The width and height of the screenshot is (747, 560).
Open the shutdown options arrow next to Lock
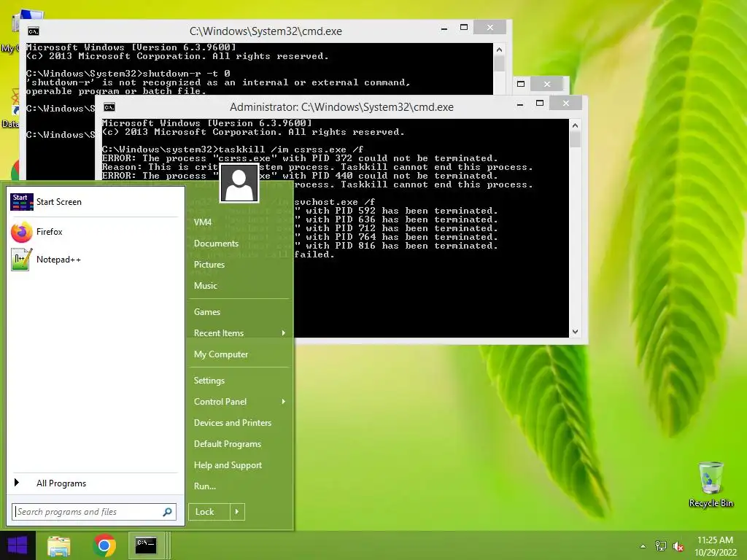(237, 512)
